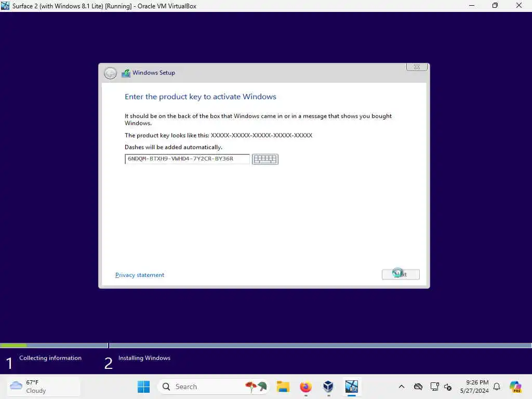Click the "Collecting information" progress bar

54,345
